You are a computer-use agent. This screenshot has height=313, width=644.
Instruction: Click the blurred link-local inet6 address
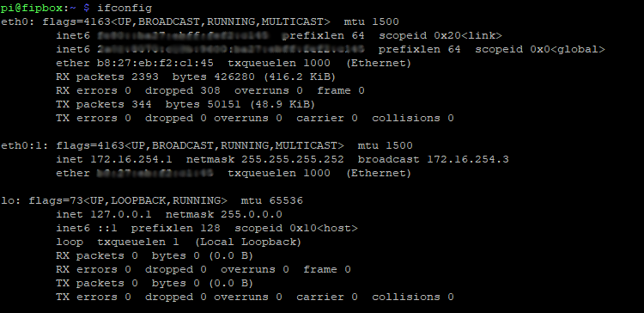click(183, 35)
